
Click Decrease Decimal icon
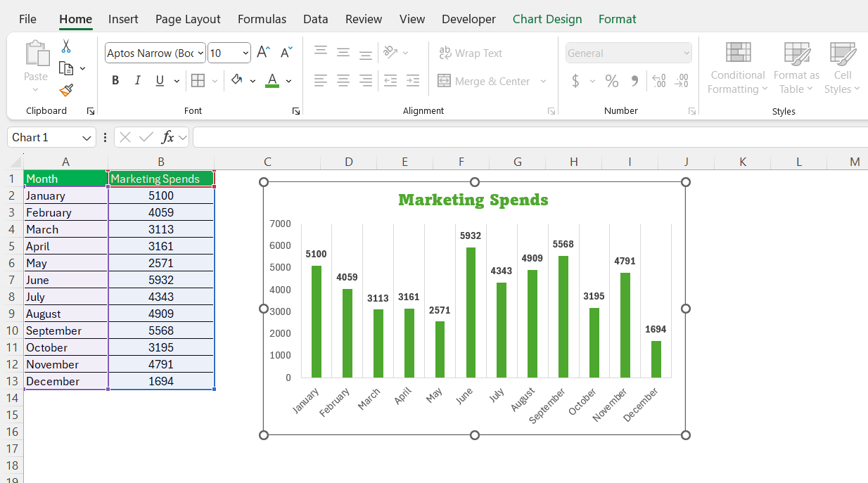682,82
